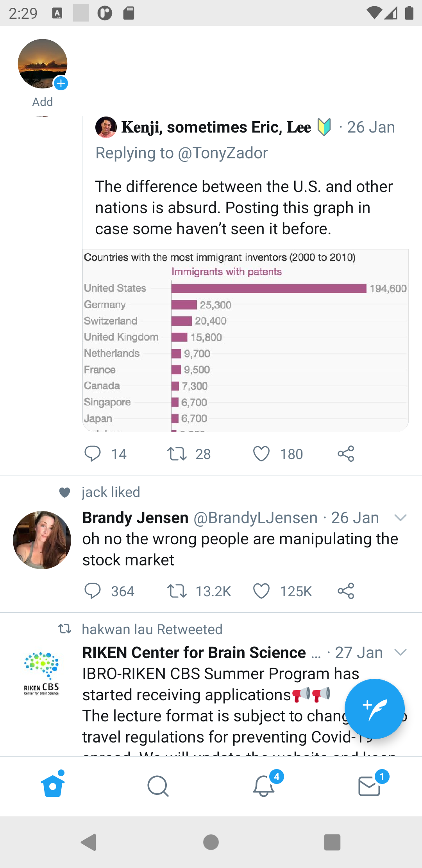This screenshot has height=868, width=422.
Task: Open the Messages envelope icon
Action: click(x=369, y=786)
